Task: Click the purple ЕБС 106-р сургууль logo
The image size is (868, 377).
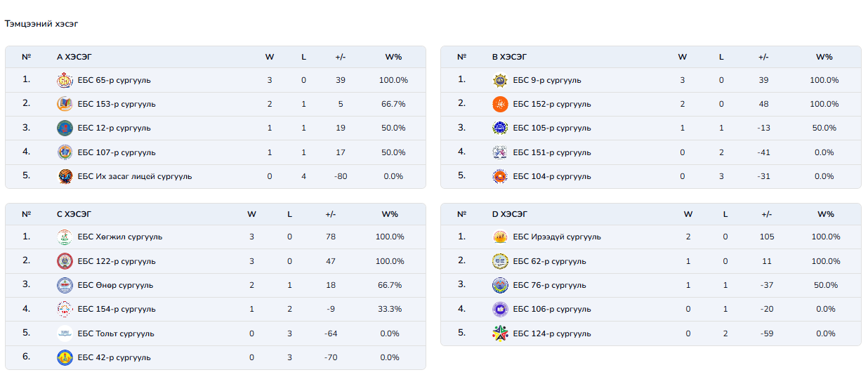Action: pos(500,309)
